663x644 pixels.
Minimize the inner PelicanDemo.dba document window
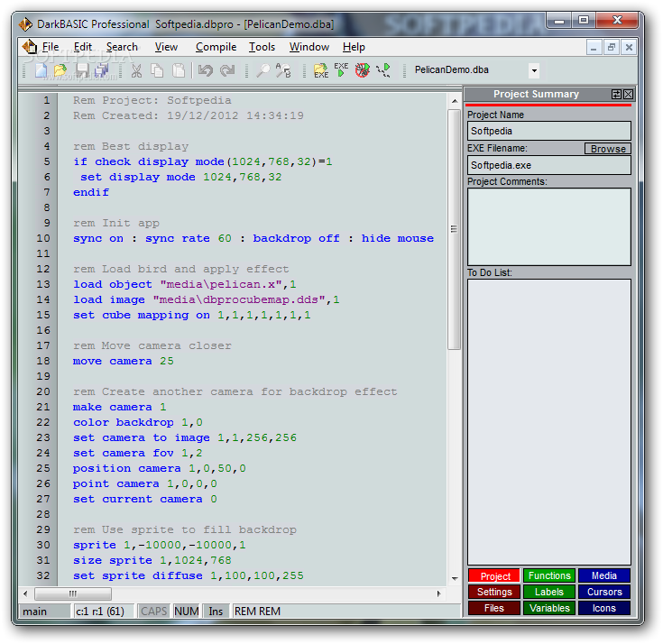(x=594, y=48)
